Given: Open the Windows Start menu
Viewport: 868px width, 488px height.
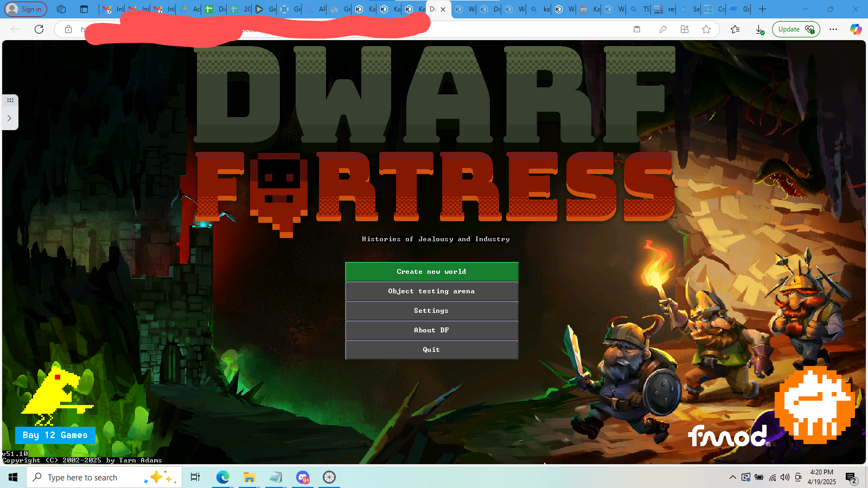Looking at the screenshot, I should [x=13, y=477].
